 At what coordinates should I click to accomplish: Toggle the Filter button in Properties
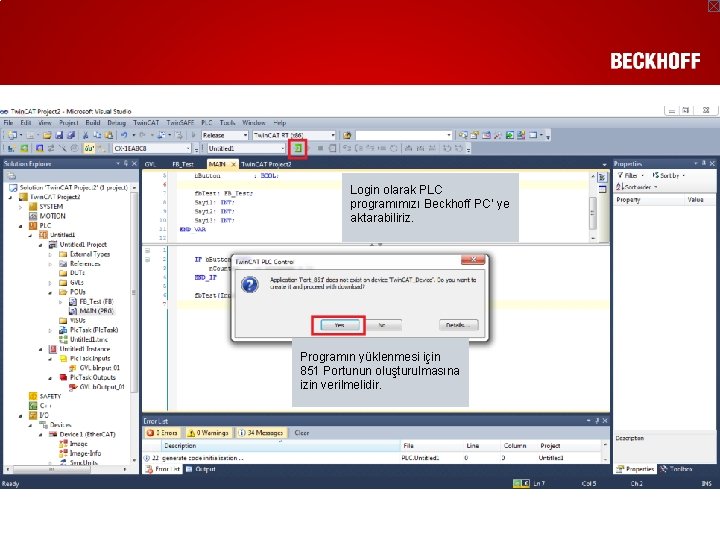tap(630, 175)
